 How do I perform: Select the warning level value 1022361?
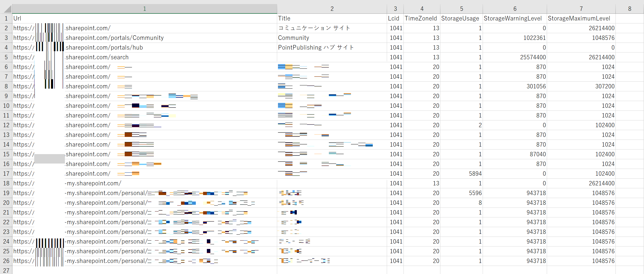[515, 38]
